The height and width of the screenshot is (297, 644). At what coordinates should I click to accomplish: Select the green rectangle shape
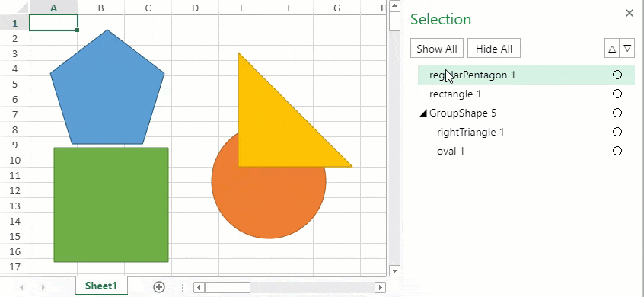[x=111, y=205]
